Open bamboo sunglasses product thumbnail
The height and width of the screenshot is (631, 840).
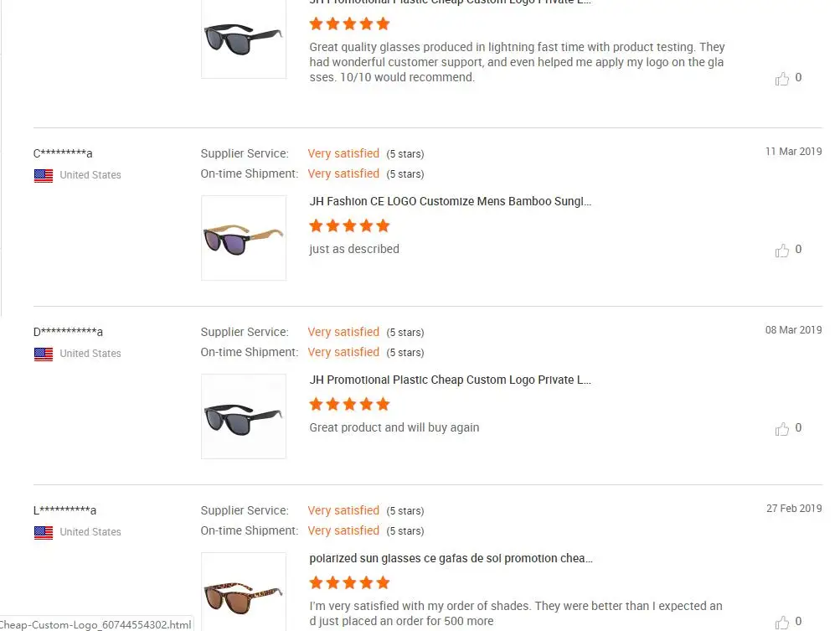tap(244, 238)
